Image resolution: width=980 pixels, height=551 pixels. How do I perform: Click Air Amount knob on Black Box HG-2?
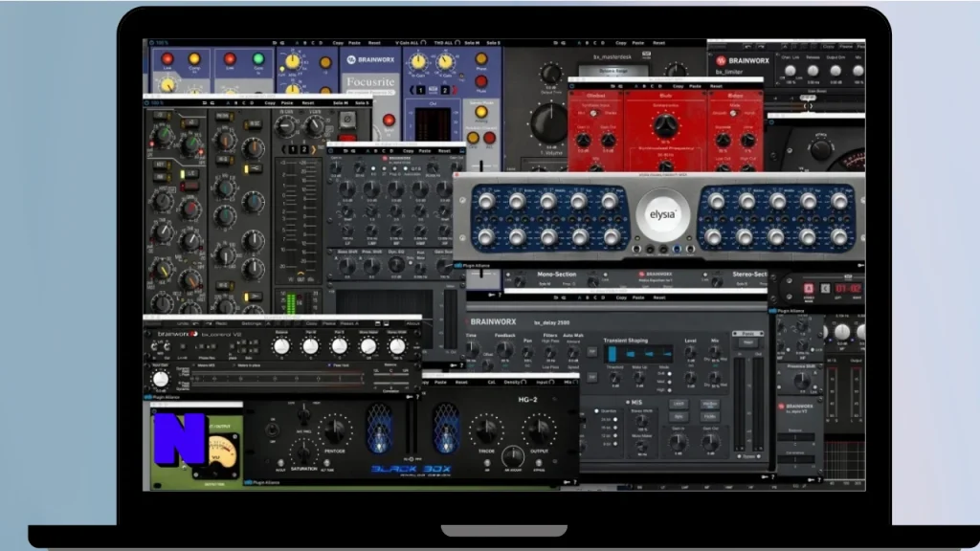pos(513,456)
